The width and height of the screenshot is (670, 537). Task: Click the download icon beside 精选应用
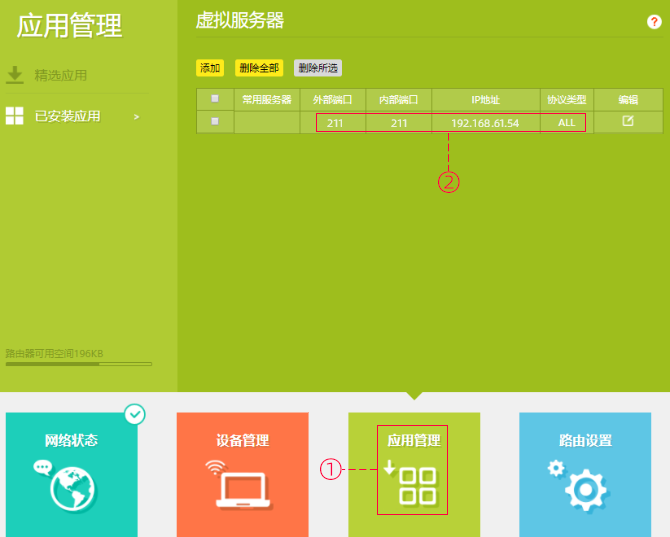point(15,75)
